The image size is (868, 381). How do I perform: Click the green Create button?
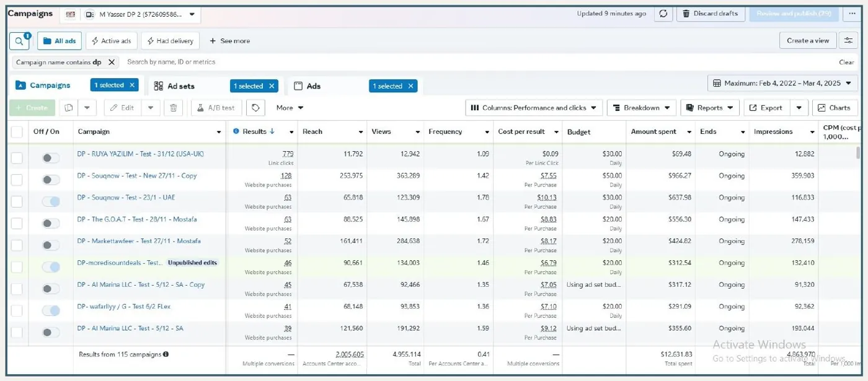32,108
